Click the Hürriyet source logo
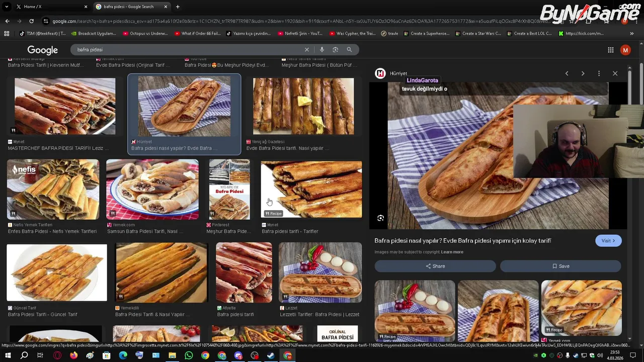The image size is (644, 362). click(x=380, y=73)
